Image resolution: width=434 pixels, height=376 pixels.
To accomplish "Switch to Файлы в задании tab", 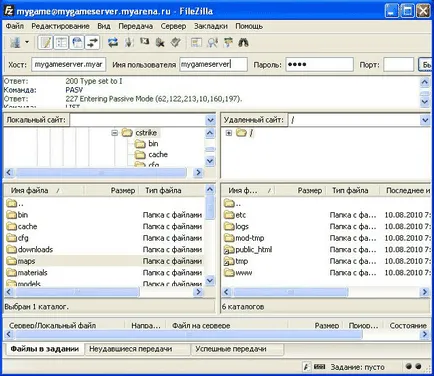I will coord(44,349).
